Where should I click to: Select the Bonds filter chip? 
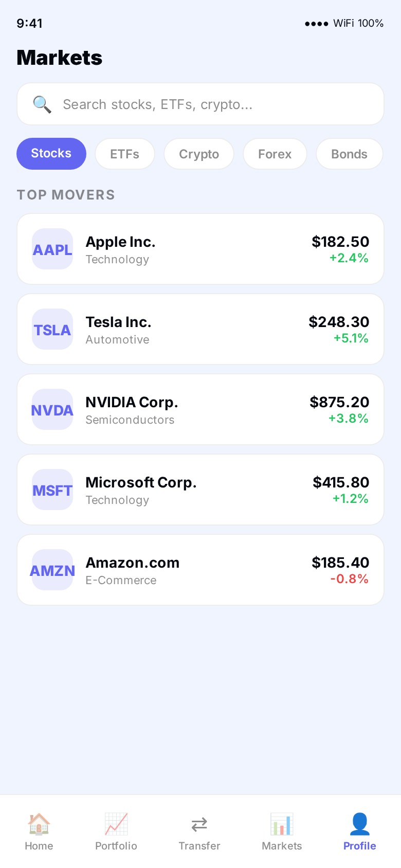click(349, 154)
